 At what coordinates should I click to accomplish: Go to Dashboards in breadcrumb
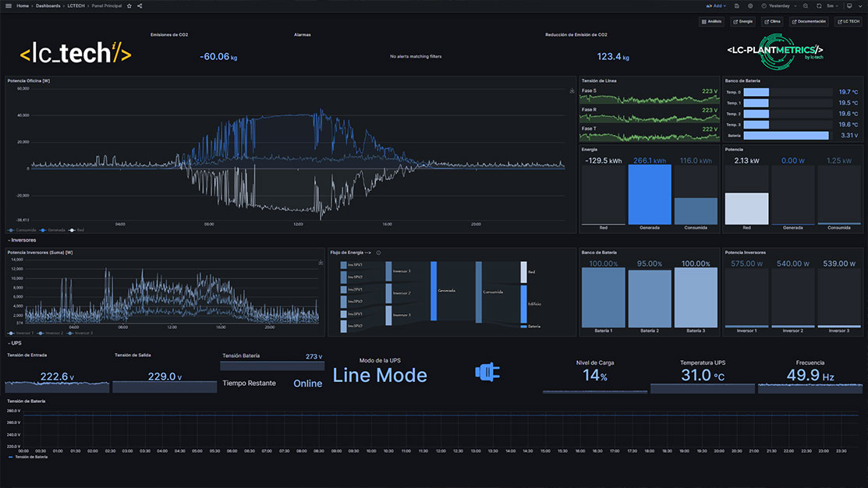click(48, 5)
